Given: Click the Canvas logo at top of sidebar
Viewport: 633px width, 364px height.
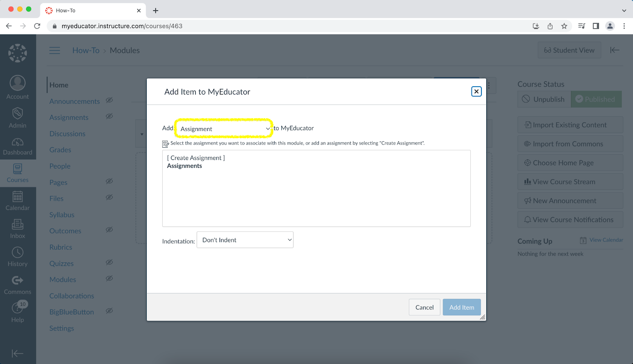Looking at the screenshot, I should [x=18, y=53].
